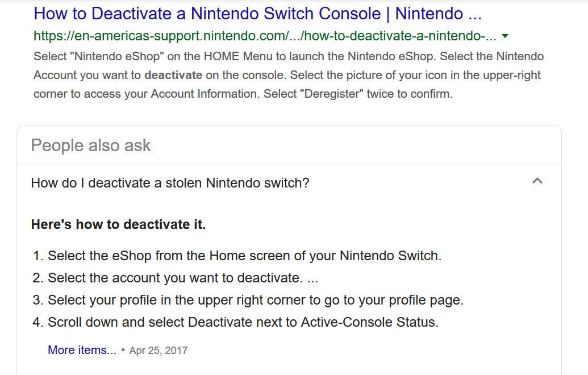Click the bold 'deactivate' word in the snippet
Viewport: 588px width, 375px height.
[173, 75]
